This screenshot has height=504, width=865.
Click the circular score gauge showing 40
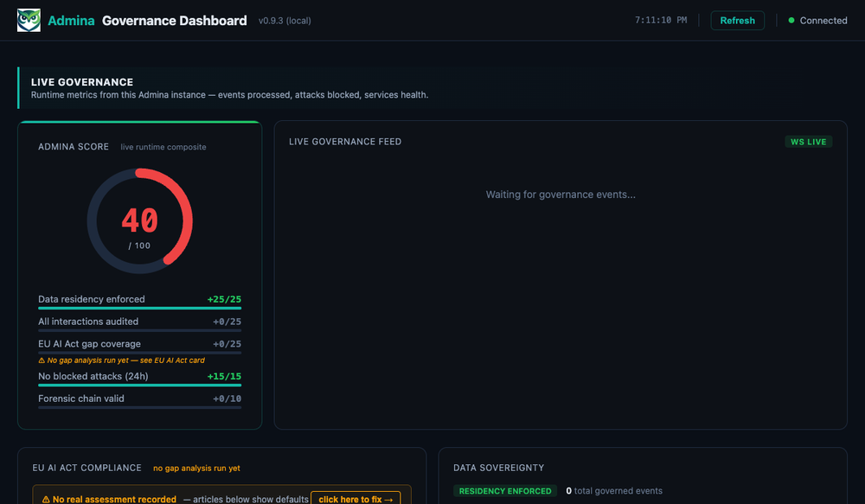click(x=139, y=220)
